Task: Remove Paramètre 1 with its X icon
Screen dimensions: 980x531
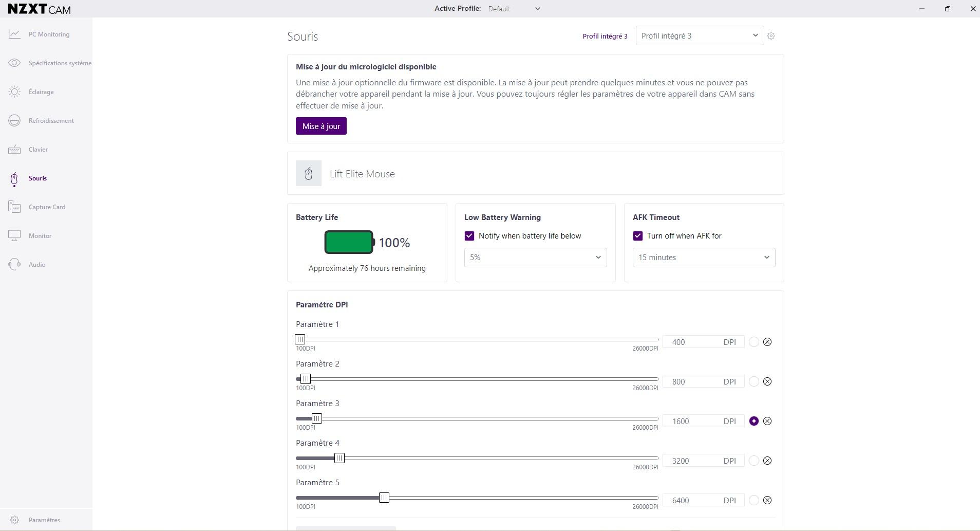Action: click(x=767, y=342)
